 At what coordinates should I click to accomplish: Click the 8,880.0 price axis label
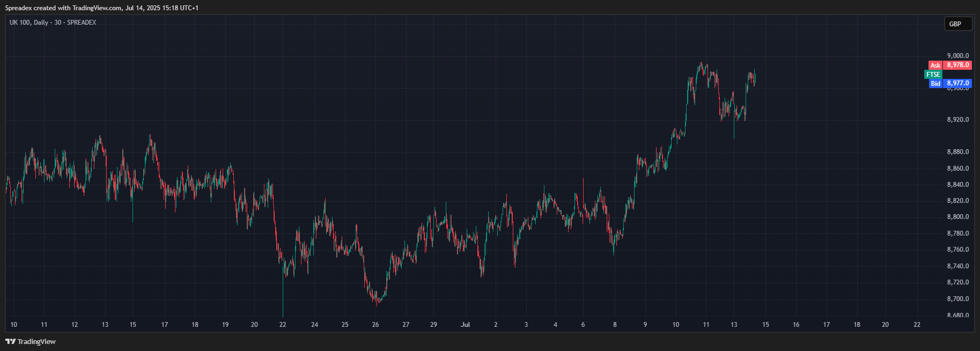tap(958, 152)
